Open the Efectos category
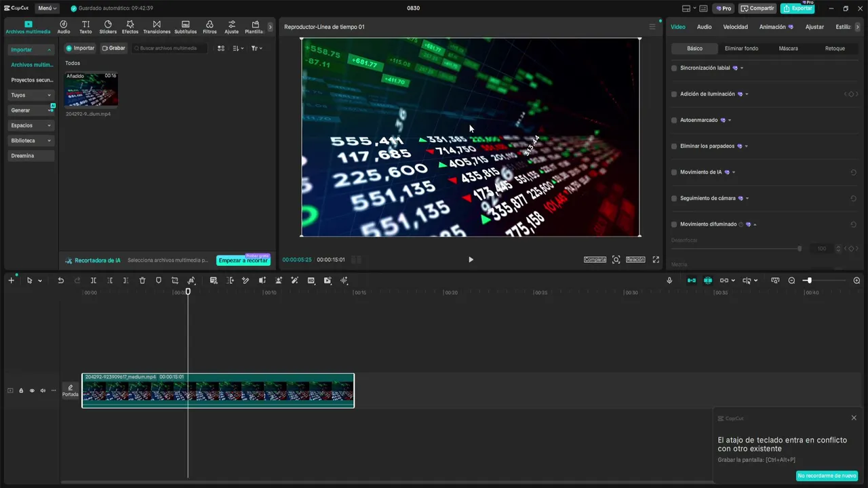This screenshot has width=868, height=488. click(130, 27)
